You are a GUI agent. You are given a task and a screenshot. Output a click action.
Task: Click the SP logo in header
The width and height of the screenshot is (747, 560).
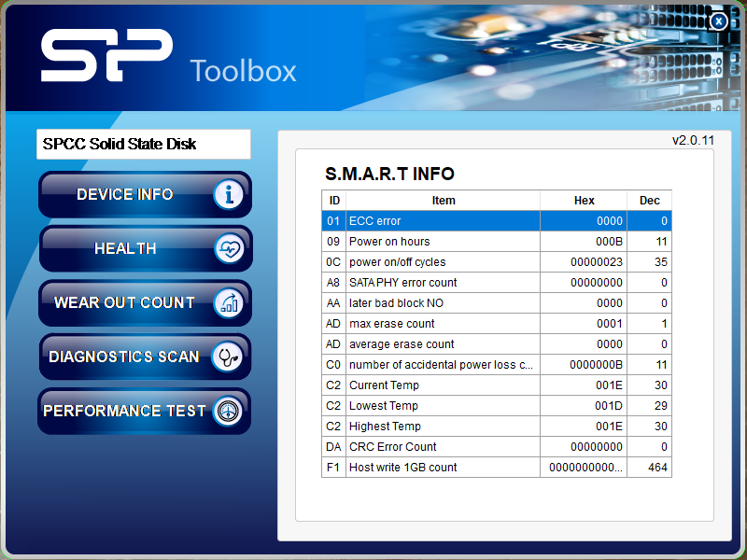point(106,55)
